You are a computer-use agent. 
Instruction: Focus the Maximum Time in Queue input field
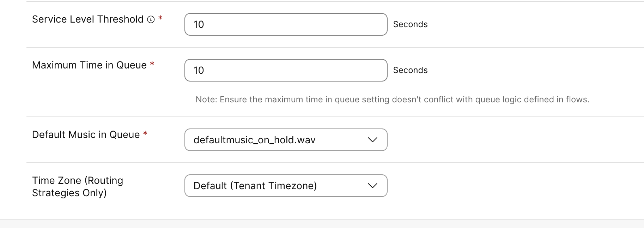tap(286, 70)
